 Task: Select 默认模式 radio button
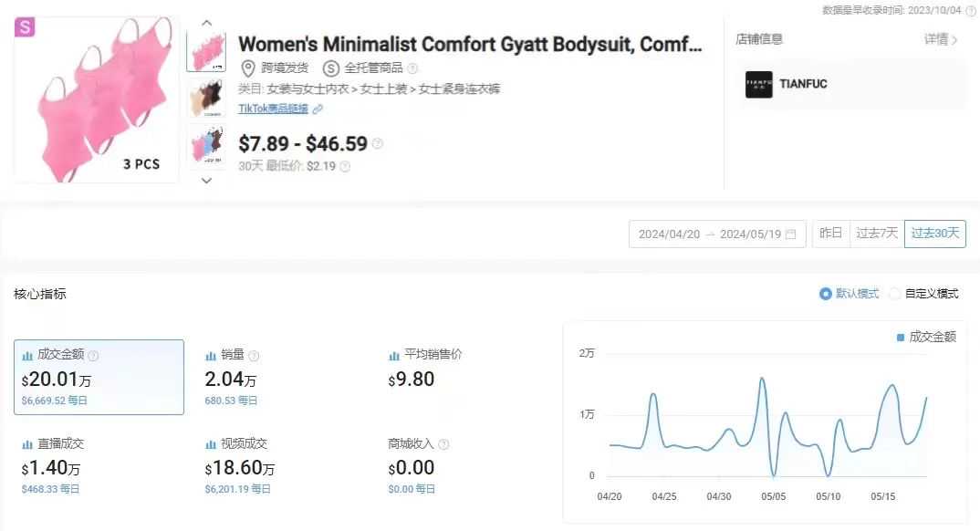tap(826, 294)
